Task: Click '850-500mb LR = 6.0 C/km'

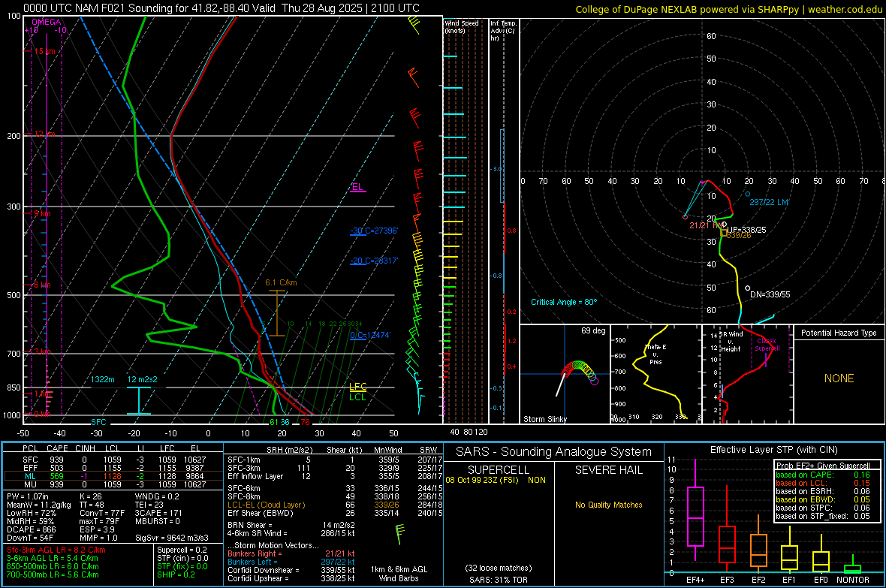Action: coord(53,566)
